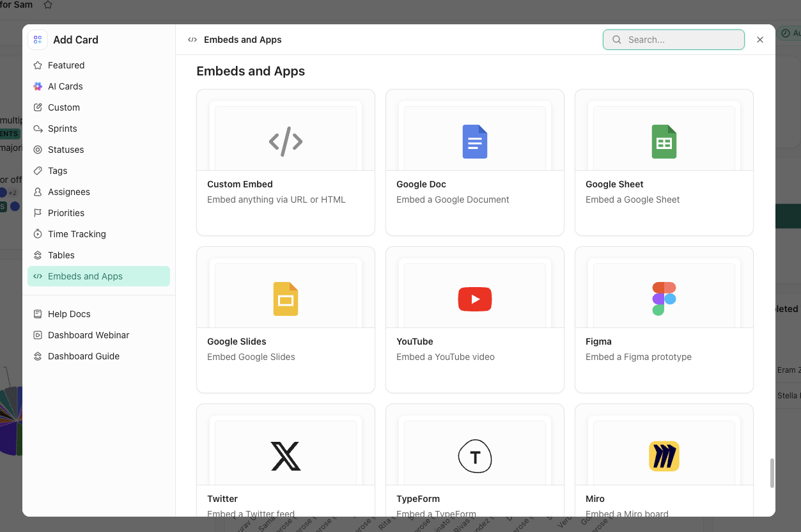Viewport: 801px width, 532px height.
Task: Click "Embed a YouTube video" description
Action: 446,357
